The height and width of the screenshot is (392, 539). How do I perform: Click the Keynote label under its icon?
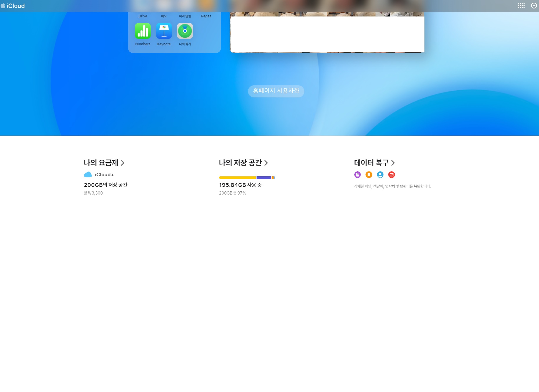pos(164,44)
